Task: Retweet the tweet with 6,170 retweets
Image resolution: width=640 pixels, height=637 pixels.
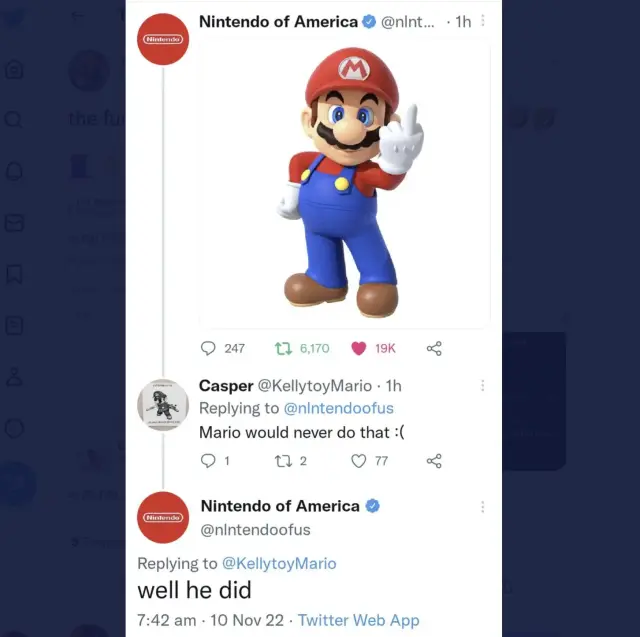Action: point(283,348)
